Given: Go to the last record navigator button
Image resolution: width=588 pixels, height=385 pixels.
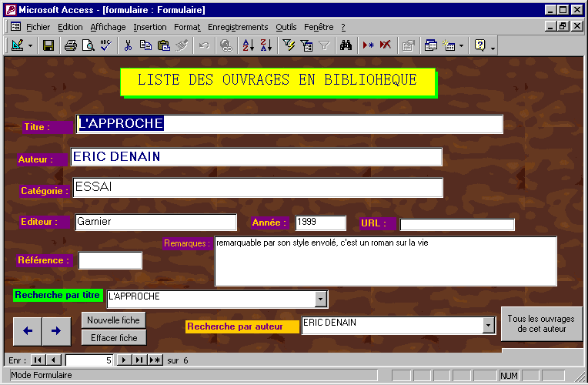Looking at the screenshot, I should [x=139, y=360].
